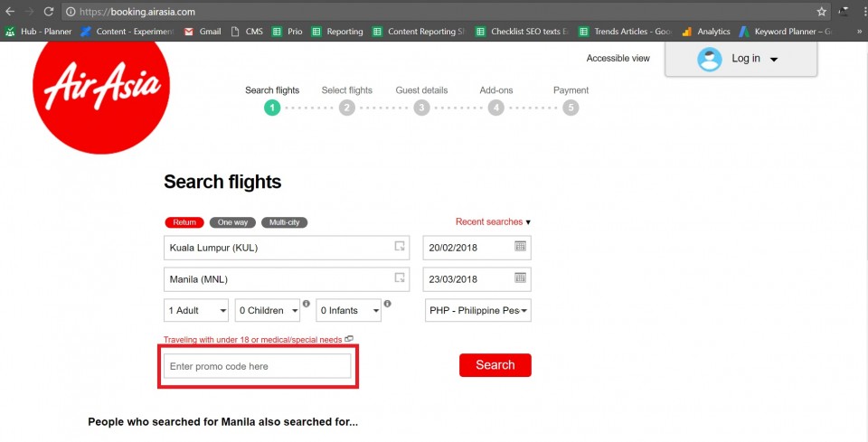The height and width of the screenshot is (442, 868).
Task: Click the info icon beside Children
Action: coord(307,304)
